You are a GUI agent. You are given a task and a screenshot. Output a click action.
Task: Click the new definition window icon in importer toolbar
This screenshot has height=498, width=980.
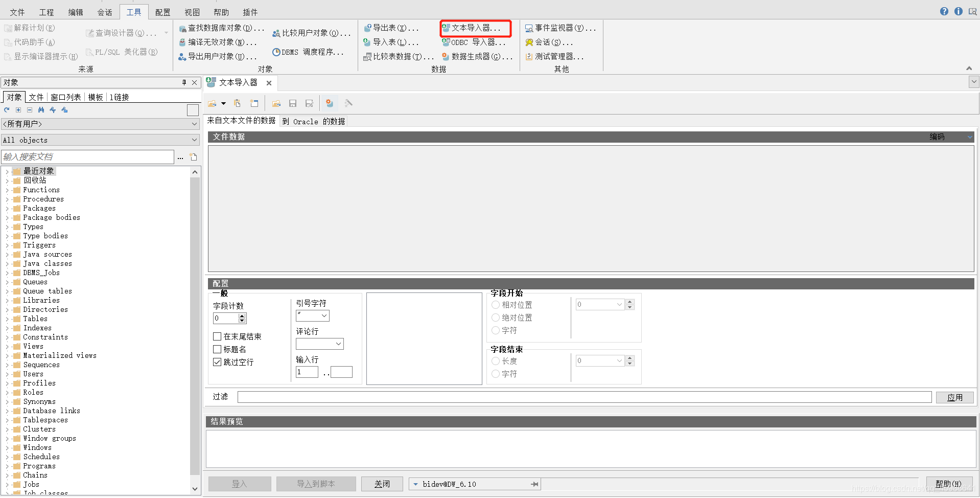(254, 103)
